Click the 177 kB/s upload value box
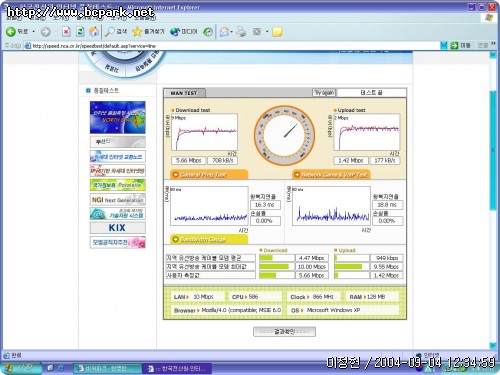The image size is (500, 375). coord(385,160)
